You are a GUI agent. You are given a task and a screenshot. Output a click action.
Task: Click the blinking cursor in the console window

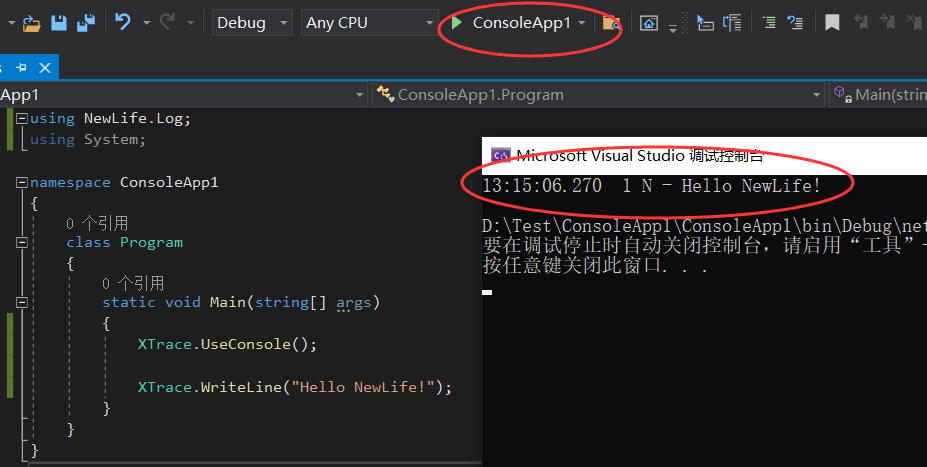(487, 292)
